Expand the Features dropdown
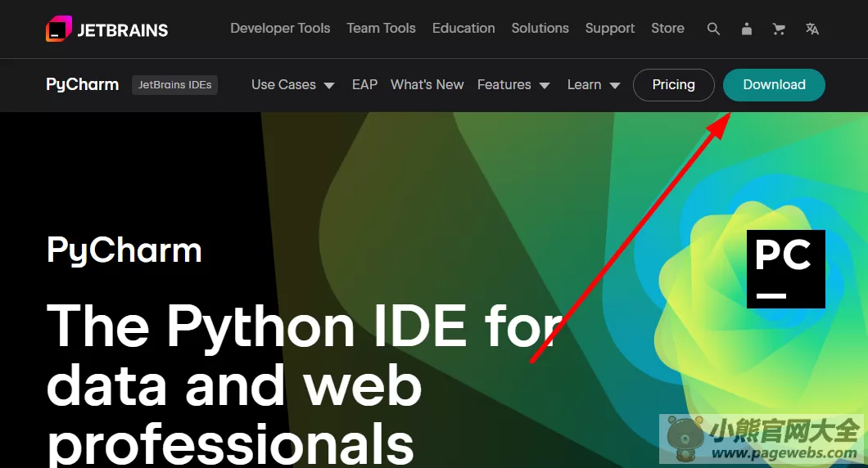This screenshot has width=868, height=468. 513,84
